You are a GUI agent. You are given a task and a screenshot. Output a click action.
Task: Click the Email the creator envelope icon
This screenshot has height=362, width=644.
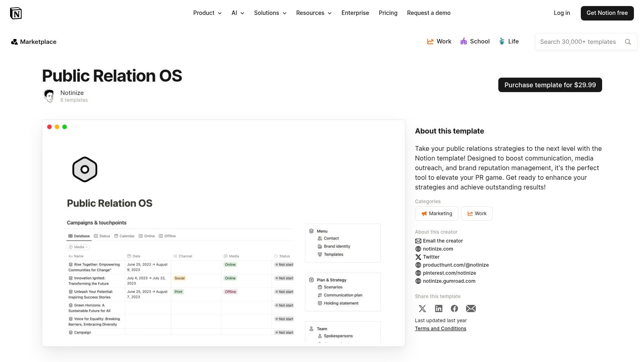pos(418,241)
